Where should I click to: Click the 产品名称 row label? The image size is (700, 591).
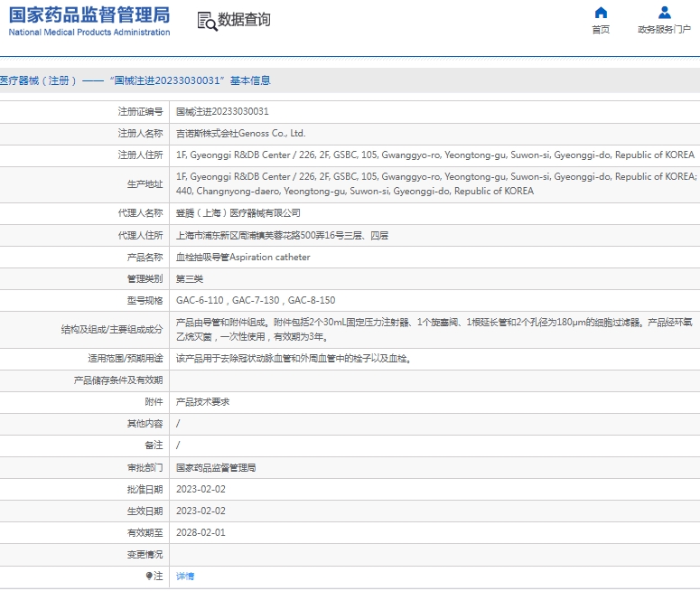tap(145, 258)
